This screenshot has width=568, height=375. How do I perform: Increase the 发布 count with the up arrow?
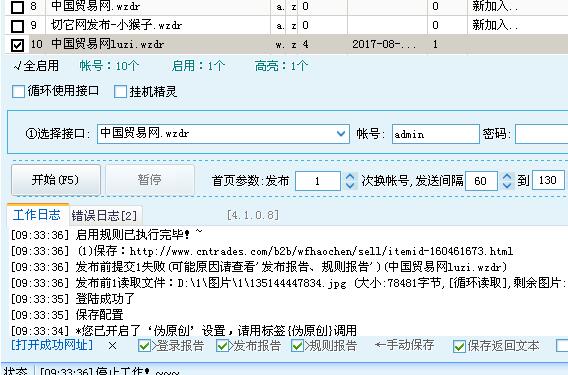[x=350, y=176]
